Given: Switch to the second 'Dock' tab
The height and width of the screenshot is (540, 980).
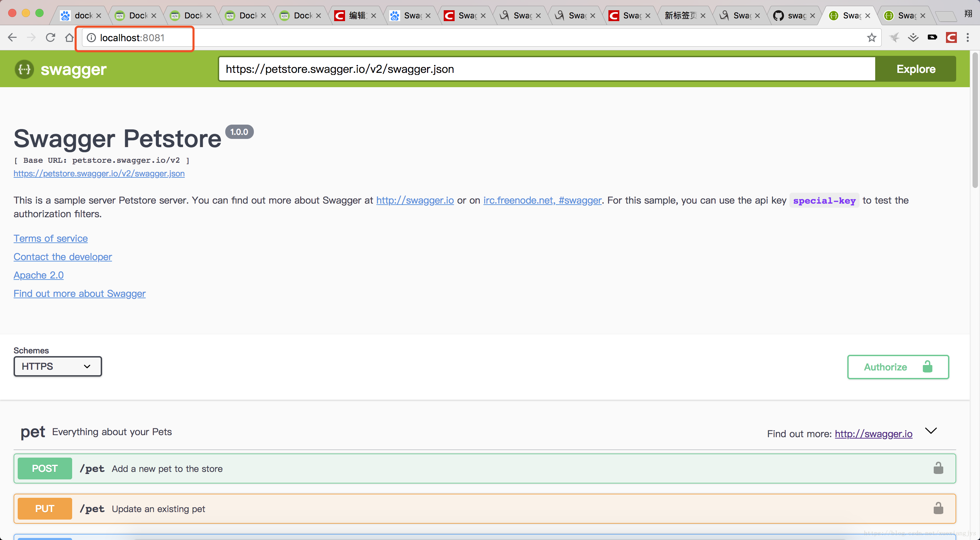Looking at the screenshot, I should (x=188, y=16).
